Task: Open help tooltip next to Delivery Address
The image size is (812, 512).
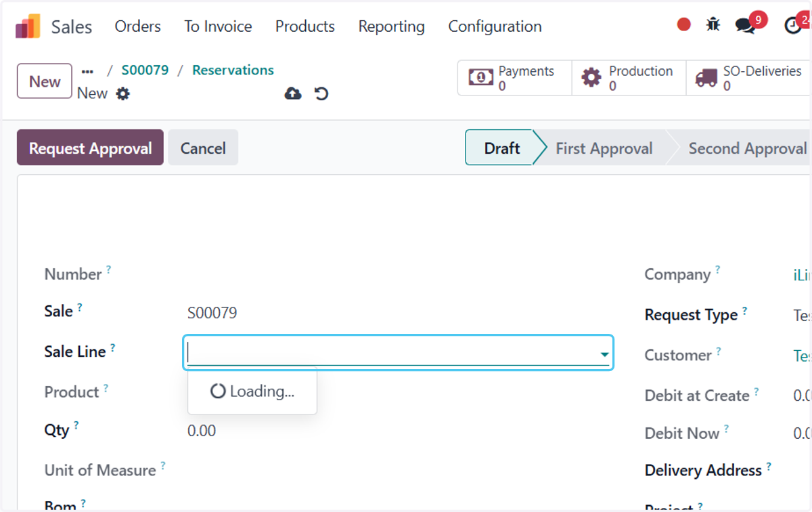Action: coord(769,466)
